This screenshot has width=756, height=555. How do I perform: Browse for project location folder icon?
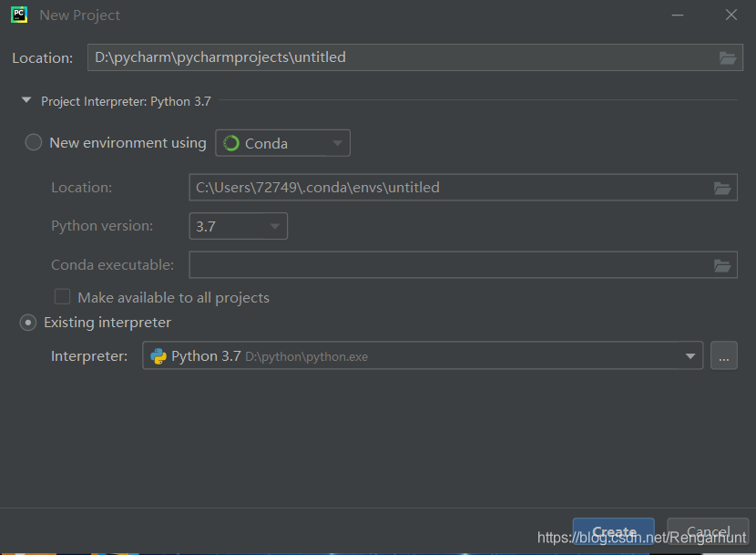point(727,58)
